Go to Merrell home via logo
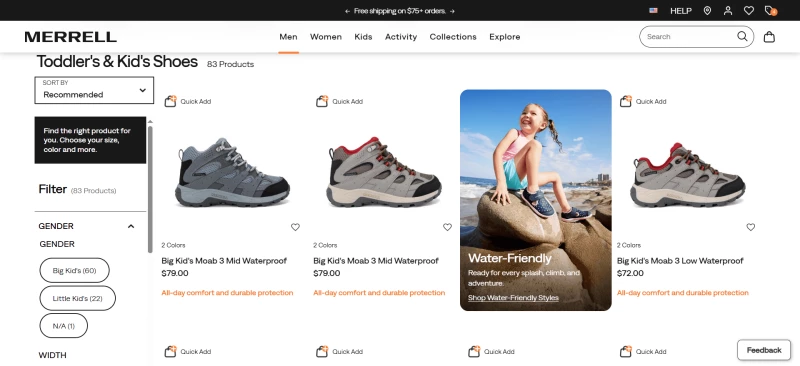 (x=70, y=37)
